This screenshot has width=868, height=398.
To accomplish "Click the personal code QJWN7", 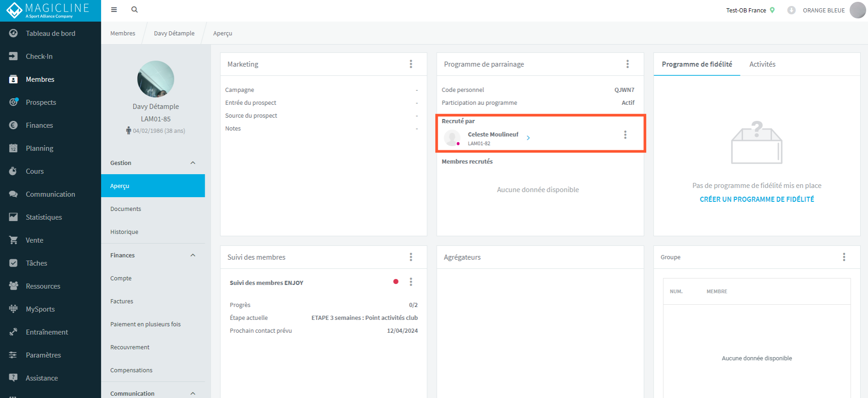I will 625,90.
